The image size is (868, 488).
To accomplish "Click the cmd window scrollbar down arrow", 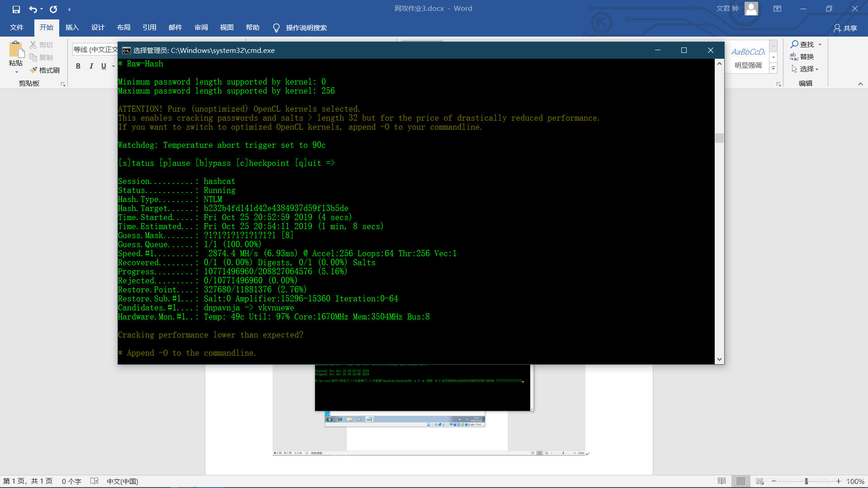I will click(x=719, y=359).
